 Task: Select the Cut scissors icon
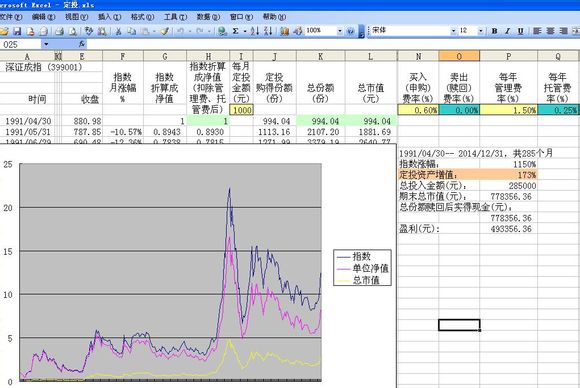118,31
